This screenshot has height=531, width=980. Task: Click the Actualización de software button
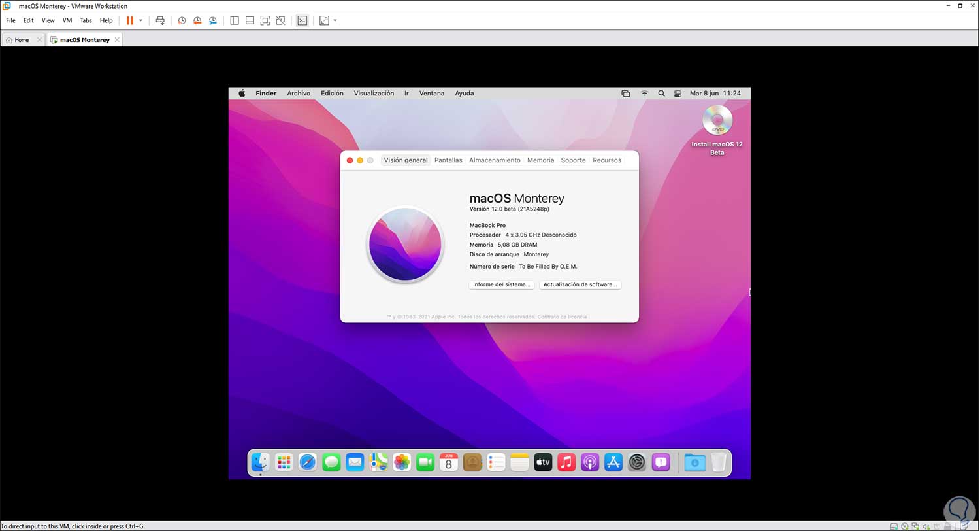[x=580, y=284]
